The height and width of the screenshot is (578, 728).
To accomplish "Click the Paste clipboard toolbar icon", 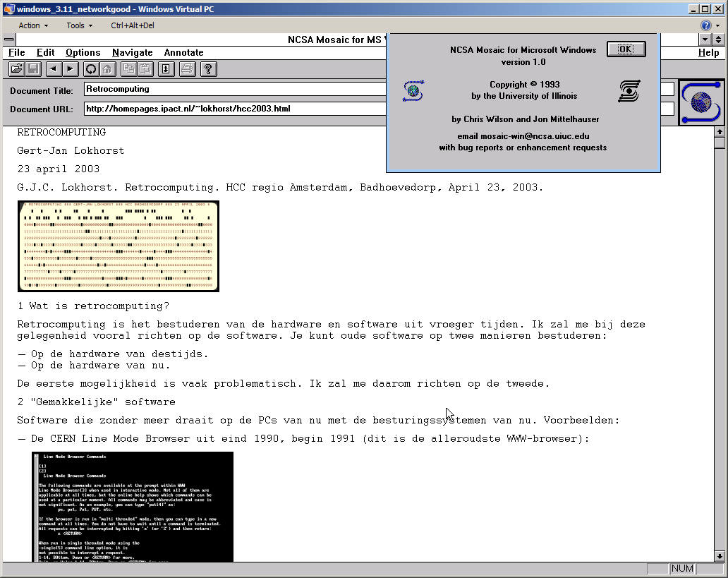I will 145,69.
